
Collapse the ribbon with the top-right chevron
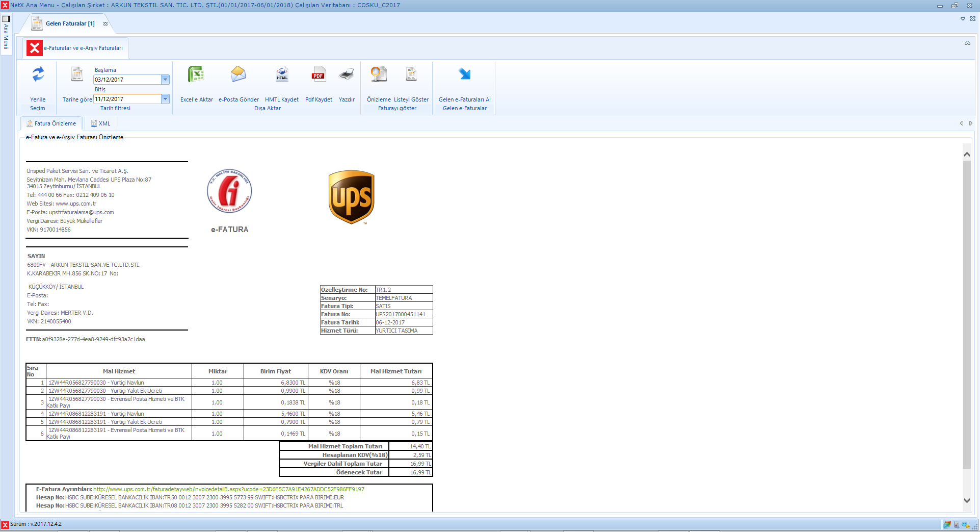pos(967,43)
